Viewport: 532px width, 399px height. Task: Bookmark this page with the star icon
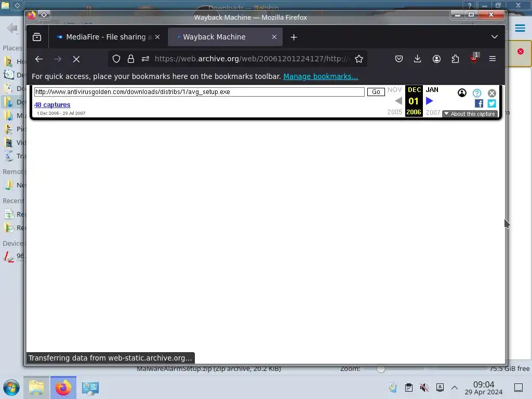point(359,59)
